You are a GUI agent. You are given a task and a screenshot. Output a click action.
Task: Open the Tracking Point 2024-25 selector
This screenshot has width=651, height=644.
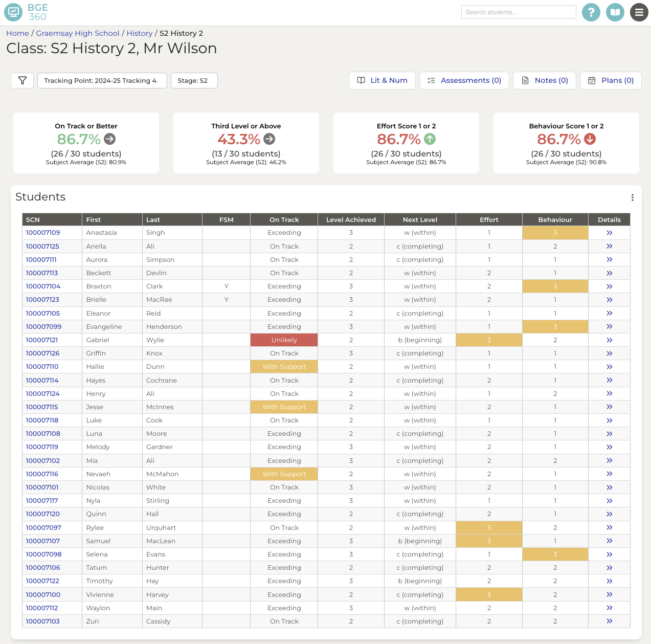point(102,80)
